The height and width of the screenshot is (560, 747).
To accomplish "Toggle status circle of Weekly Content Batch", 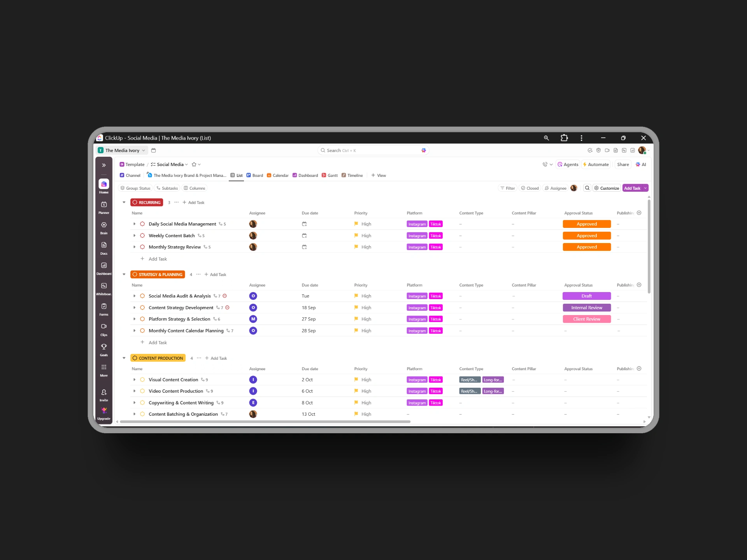I will click(x=142, y=236).
